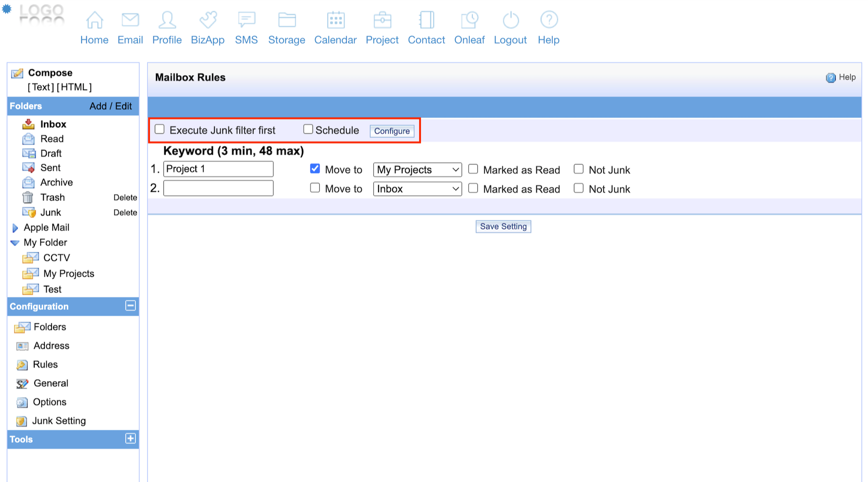Open the SMS chat bubble icon
The height and width of the screenshot is (482, 868).
coord(246,20)
